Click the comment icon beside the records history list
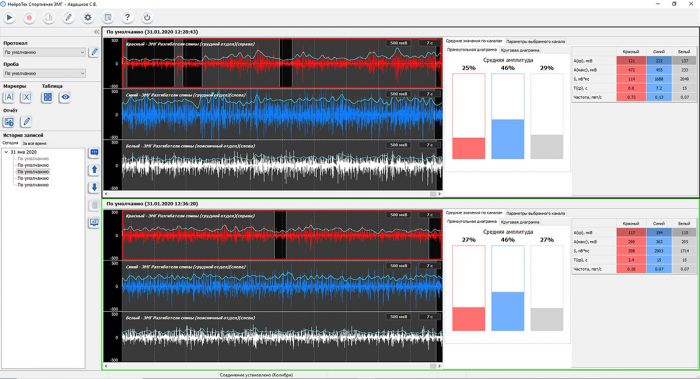Image resolution: width=700 pixels, height=379 pixels. click(x=94, y=153)
